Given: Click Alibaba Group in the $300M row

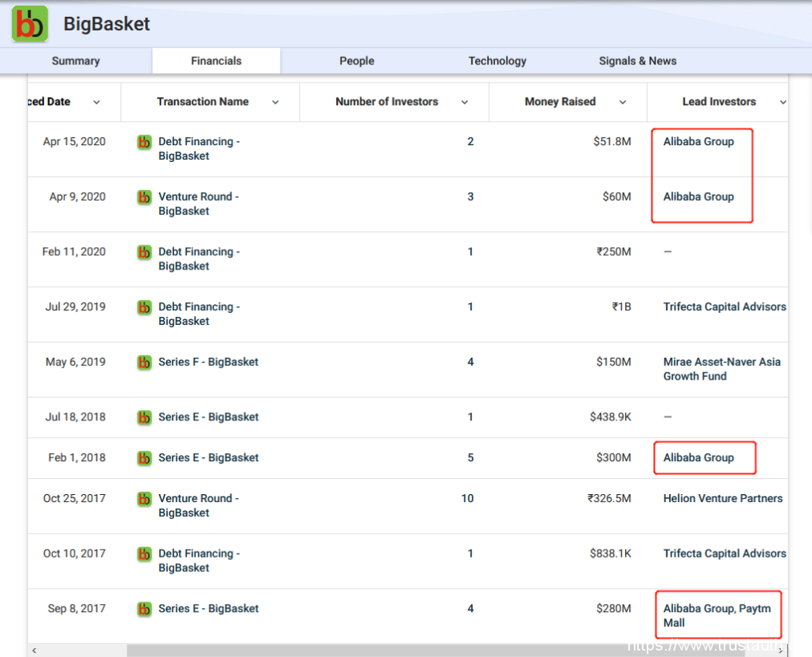Looking at the screenshot, I should click(x=699, y=458).
